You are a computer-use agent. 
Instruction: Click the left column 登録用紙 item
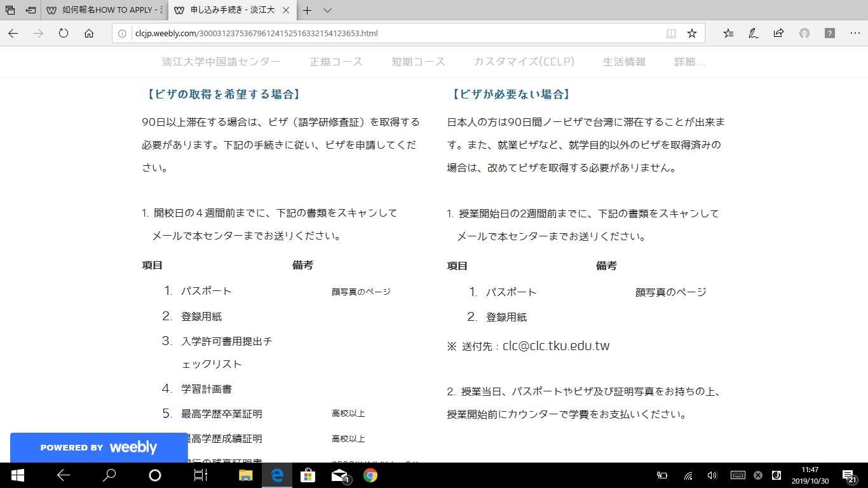pyautogui.click(x=201, y=316)
